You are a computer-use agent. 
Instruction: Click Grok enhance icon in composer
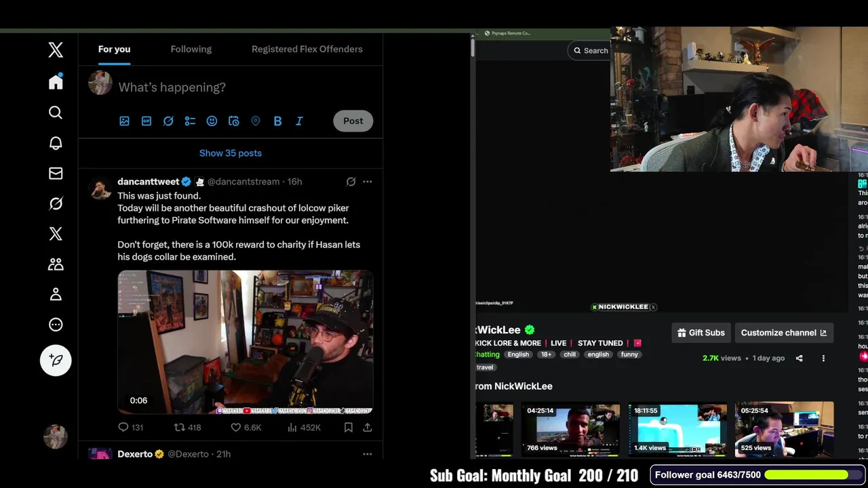pyautogui.click(x=168, y=121)
